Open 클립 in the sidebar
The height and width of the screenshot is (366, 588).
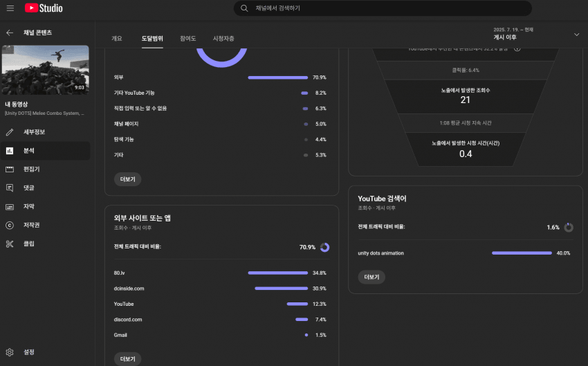tap(46, 244)
